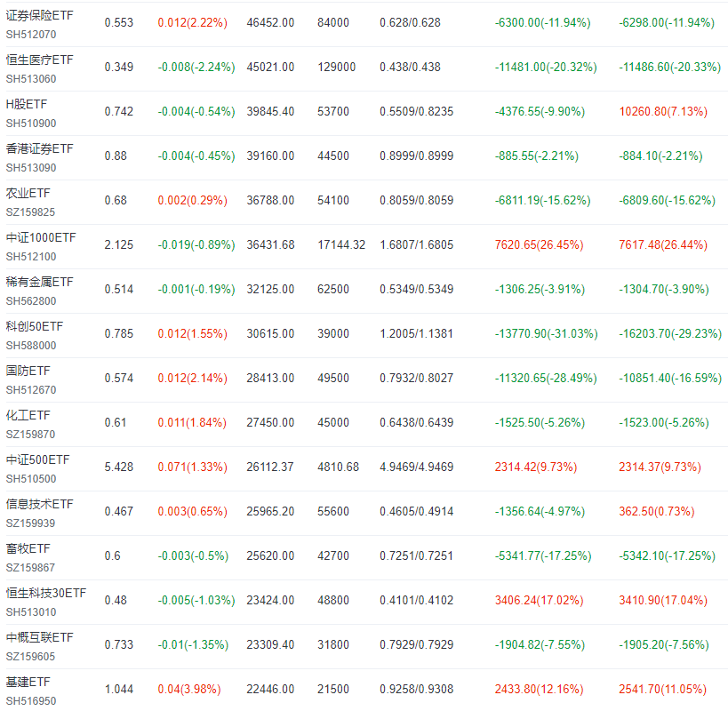Open the 证券保险ETF fund name
Viewport: 728px width, 711px height.
39,15
